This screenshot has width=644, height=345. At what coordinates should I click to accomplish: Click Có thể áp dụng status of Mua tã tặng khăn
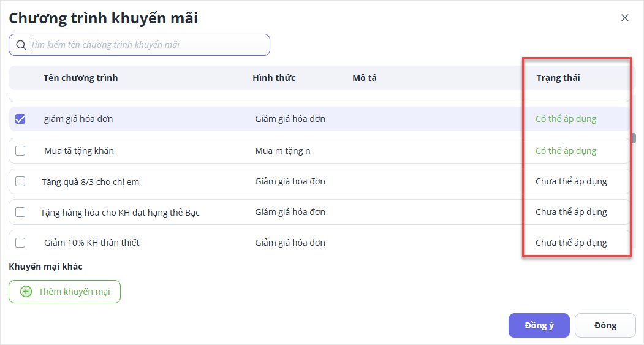click(566, 151)
